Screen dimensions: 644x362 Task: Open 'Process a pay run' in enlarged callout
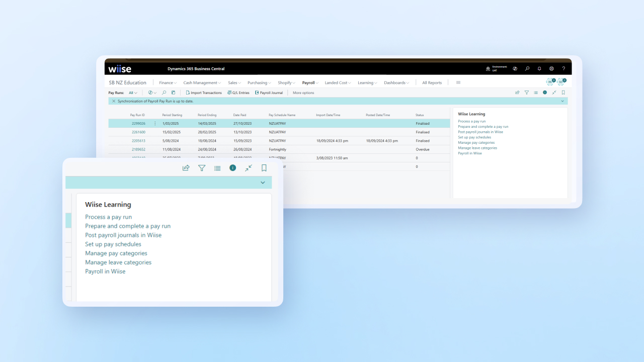108,217
